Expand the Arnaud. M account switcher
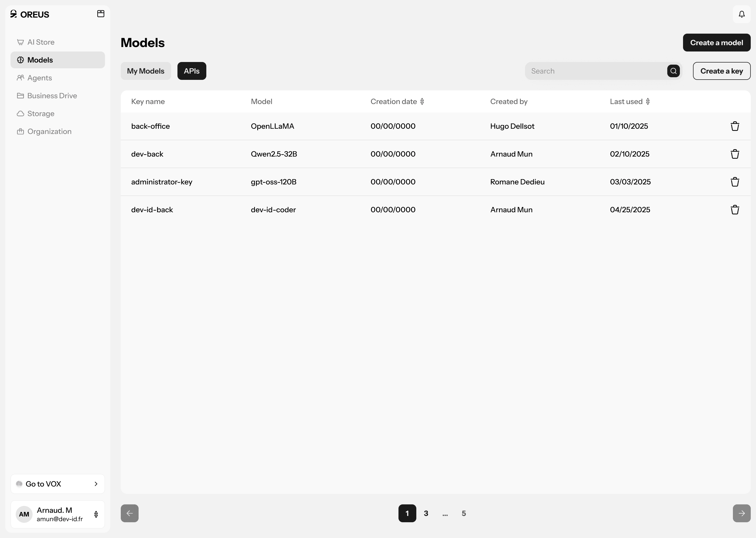Image resolution: width=756 pixels, height=538 pixels. pos(96,514)
